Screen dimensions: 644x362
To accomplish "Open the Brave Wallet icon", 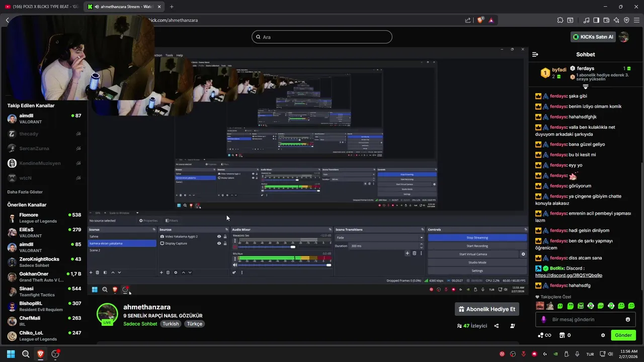I will click(606, 20).
